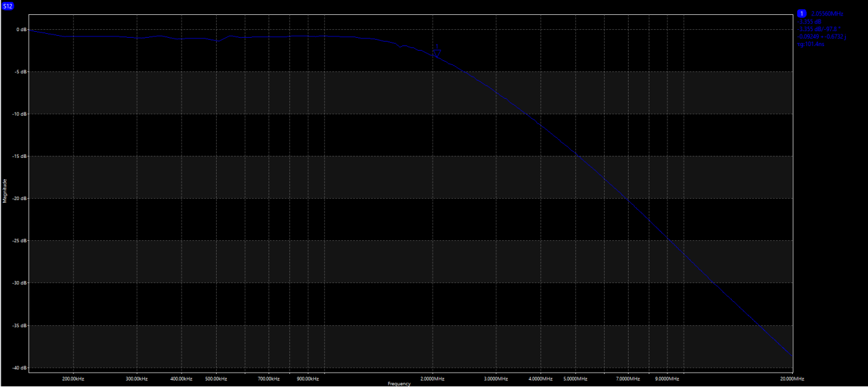This screenshot has height=387, width=868.
Task: Select the -10 dB y-axis label
Action: (x=19, y=114)
